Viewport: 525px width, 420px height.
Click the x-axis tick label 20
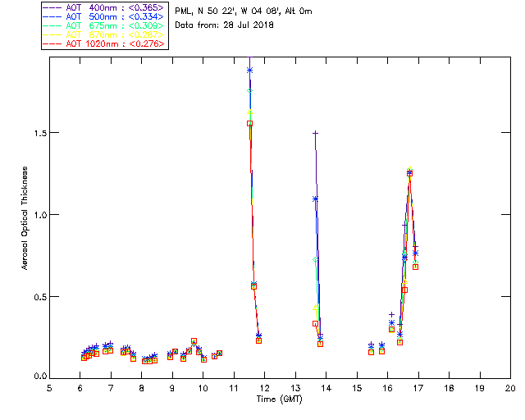510,388
